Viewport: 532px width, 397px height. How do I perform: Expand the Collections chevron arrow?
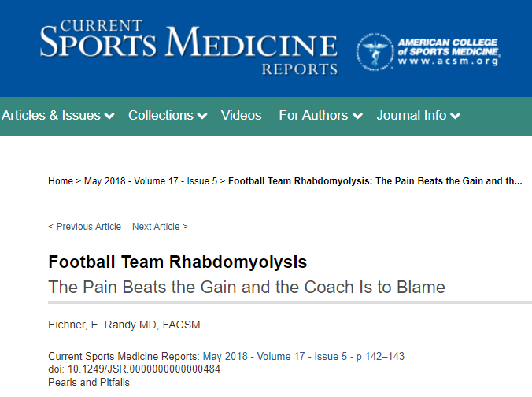point(202,116)
